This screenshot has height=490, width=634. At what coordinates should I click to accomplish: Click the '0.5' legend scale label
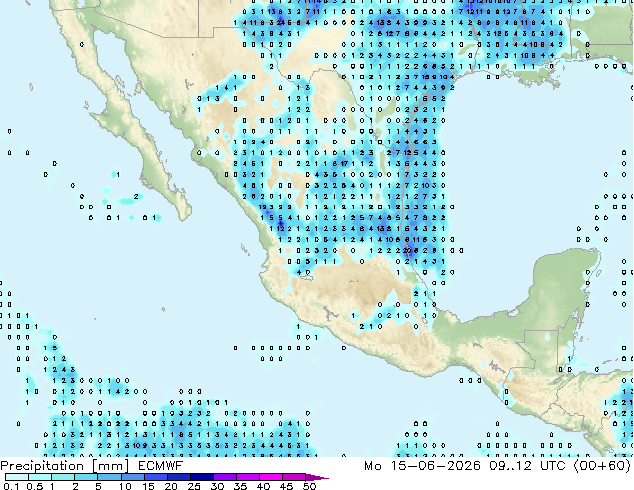(35, 486)
